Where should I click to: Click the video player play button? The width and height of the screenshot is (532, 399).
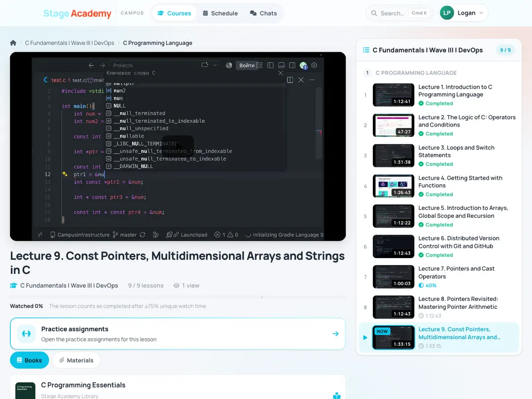pyautogui.click(x=178, y=147)
